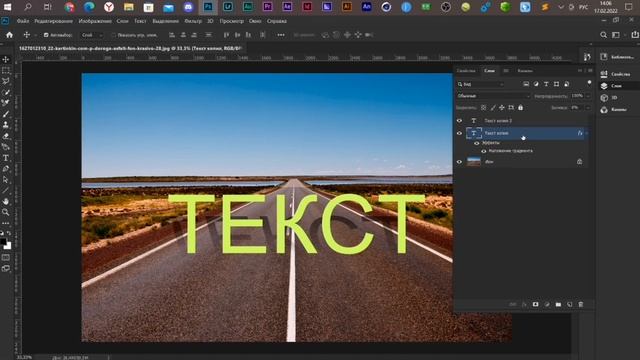Click the foreground color swatch
Image resolution: width=640 pixels, height=360 pixels.
(x=3, y=242)
